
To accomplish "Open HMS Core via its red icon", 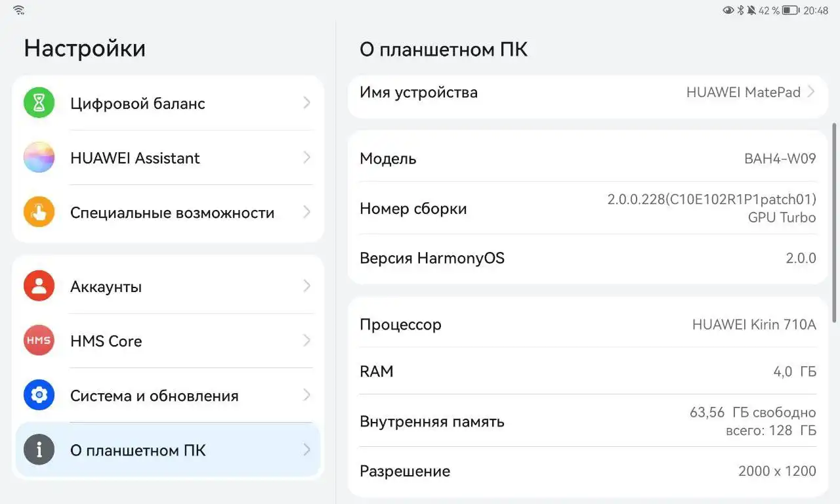I will coord(39,341).
